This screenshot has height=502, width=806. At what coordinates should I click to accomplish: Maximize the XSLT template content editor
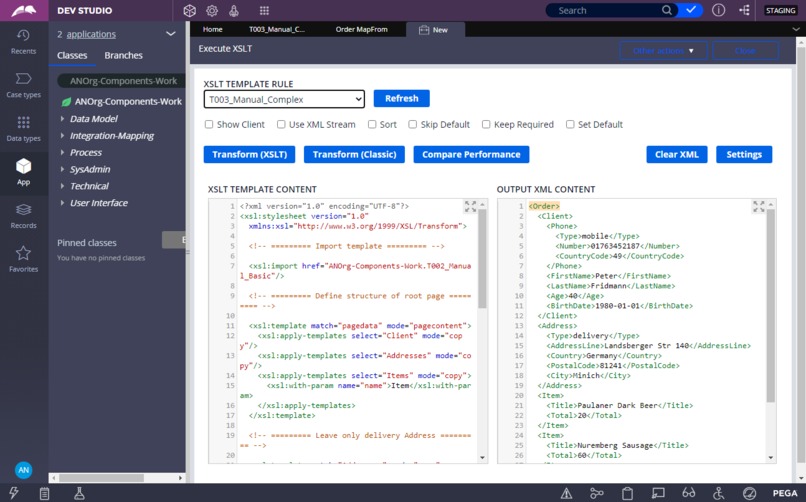pyautogui.click(x=470, y=207)
